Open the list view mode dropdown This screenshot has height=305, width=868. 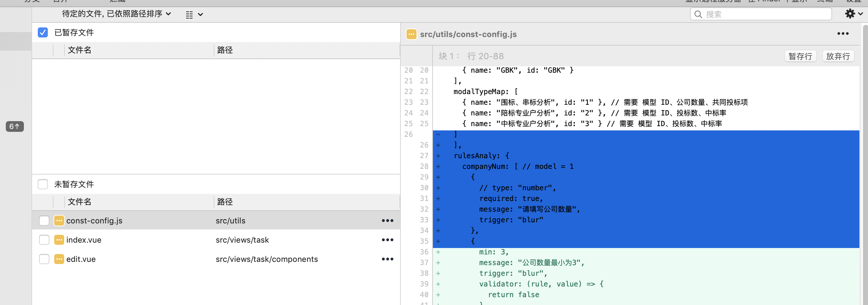tap(194, 15)
